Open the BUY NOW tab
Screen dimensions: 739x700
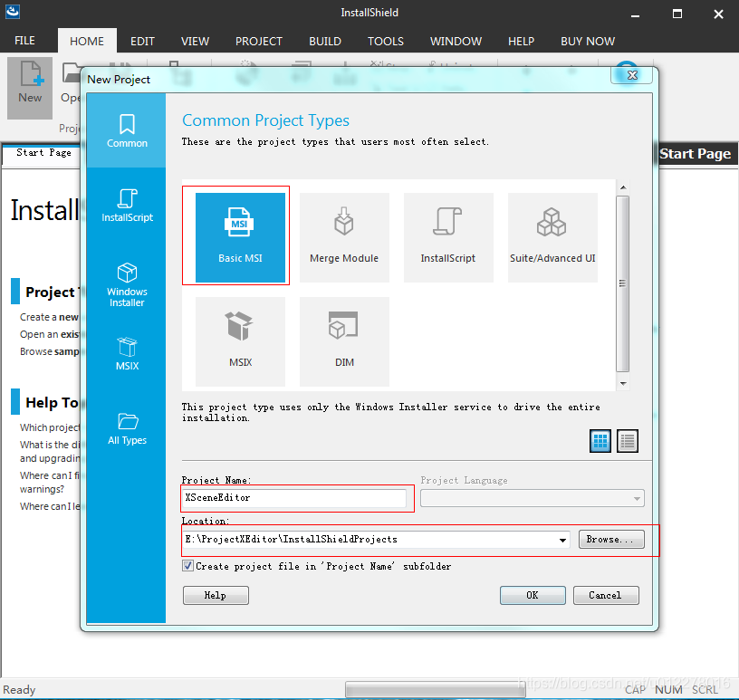(x=587, y=41)
